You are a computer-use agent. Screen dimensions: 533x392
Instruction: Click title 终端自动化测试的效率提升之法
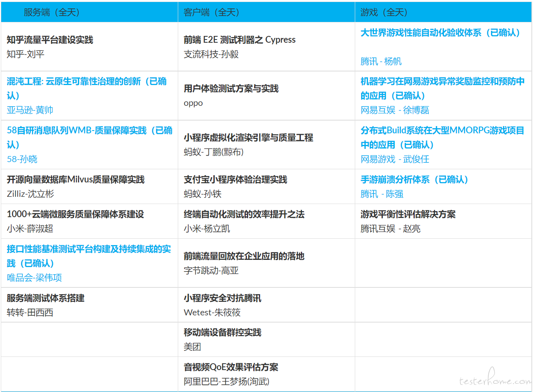[244, 214]
